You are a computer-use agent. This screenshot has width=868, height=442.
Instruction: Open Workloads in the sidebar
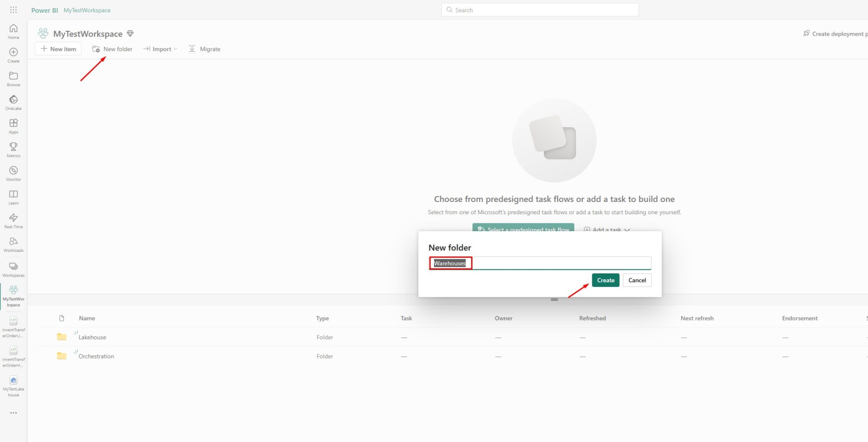pyautogui.click(x=14, y=245)
